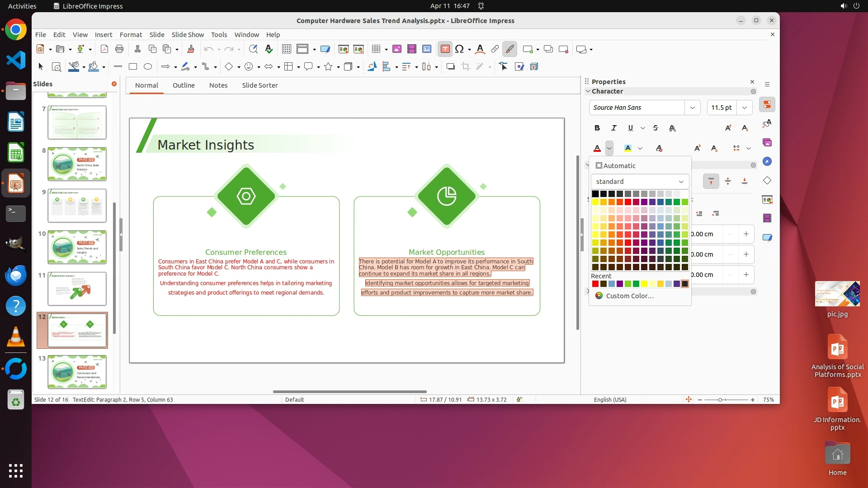Screen dimensions: 868x488
Task: Toggle italic text formatting
Action: [613, 128]
